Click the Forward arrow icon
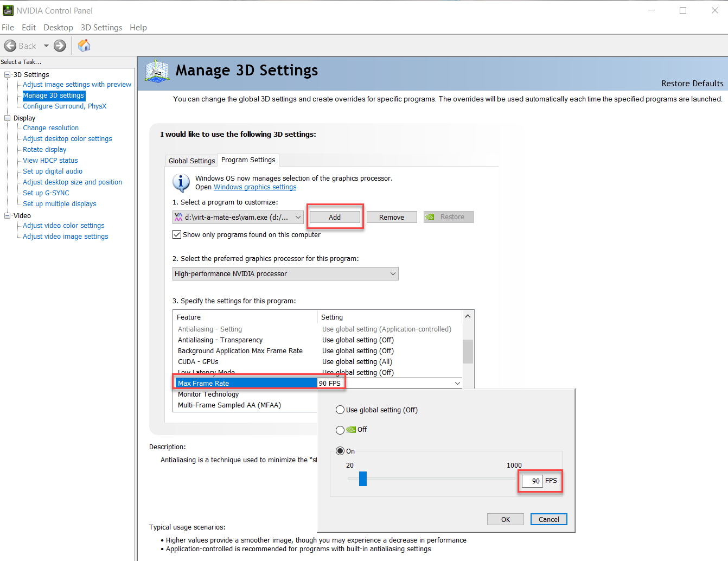This screenshot has width=728, height=561. (x=60, y=46)
